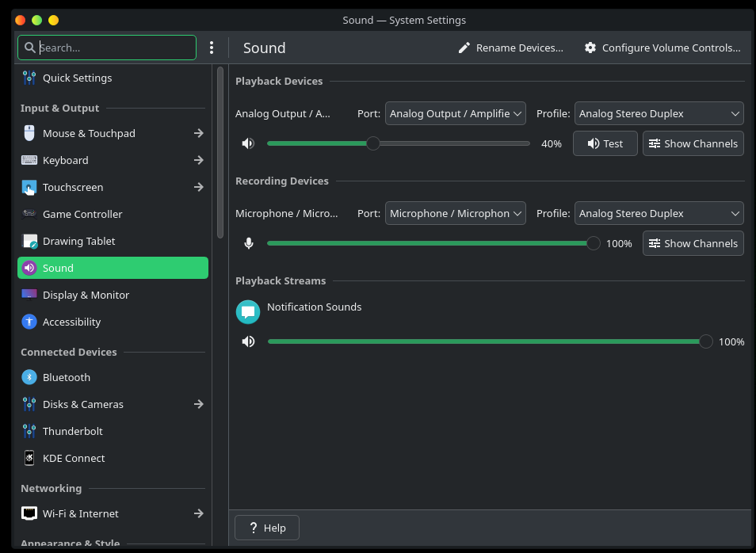Open Display & Monitor settings

pos(86,295)
